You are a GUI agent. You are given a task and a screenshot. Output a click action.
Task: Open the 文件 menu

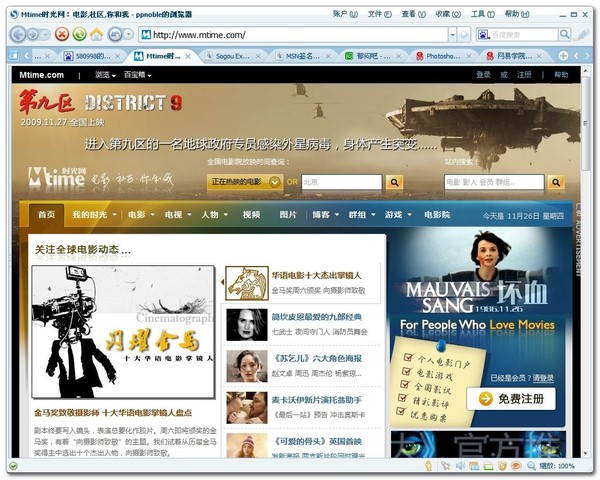[380, 14]
